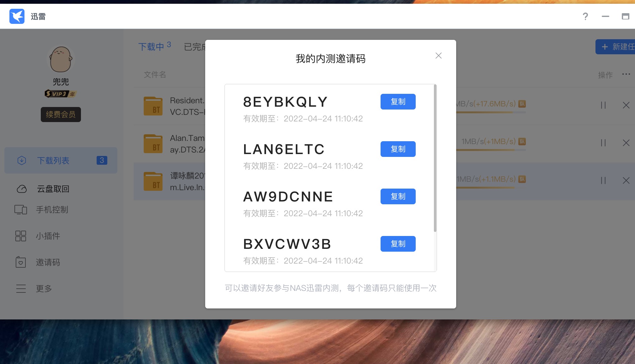Image resolution: width=635 pixels, height=364 pixels.
Task: Click the Xunlei logo icon
Action: click(17, 16)
